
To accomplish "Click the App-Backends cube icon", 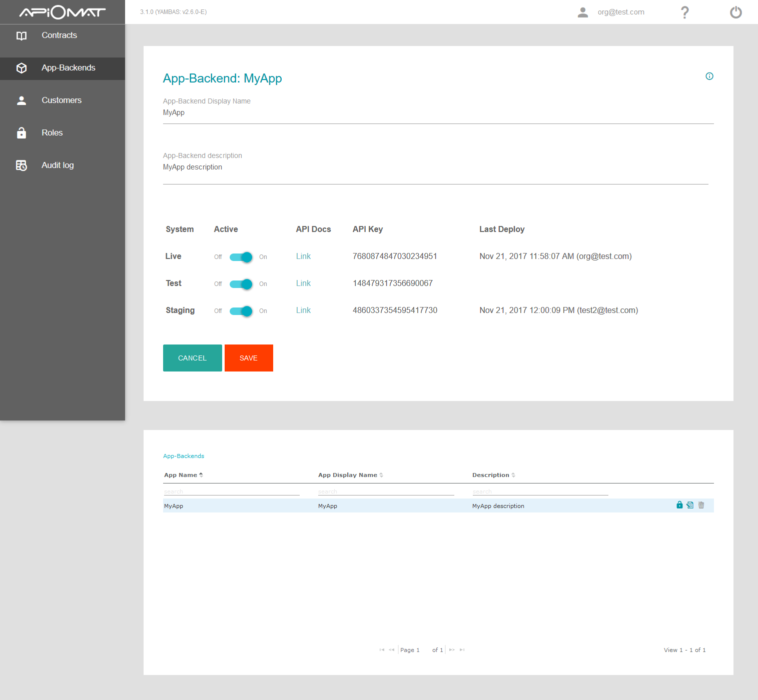I will tap(22, 68).
